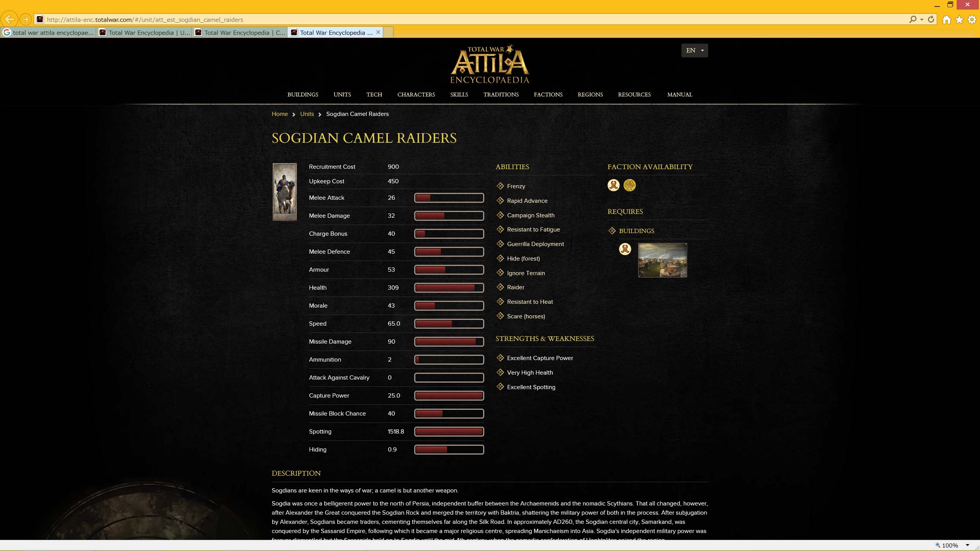Open the MANUAL navigation menu
980x551 pixels.
point(679,95)
